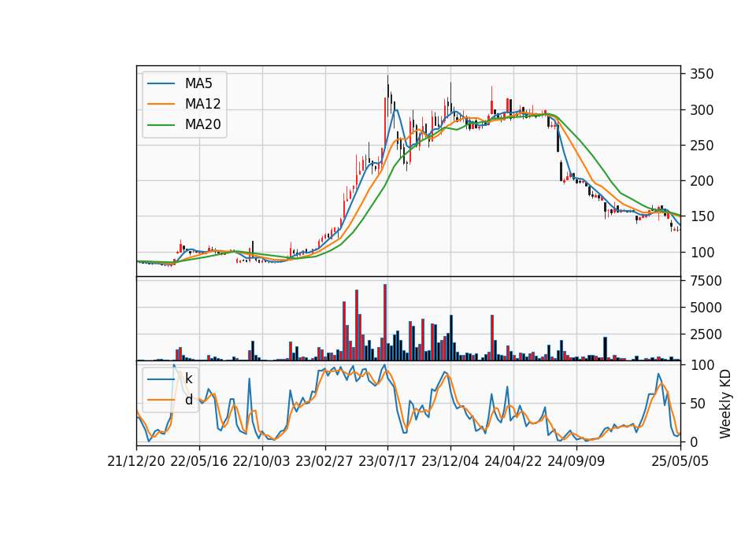Click the Weekly KD axis title
Screen dimensions: 756x543
click(725, 404)
